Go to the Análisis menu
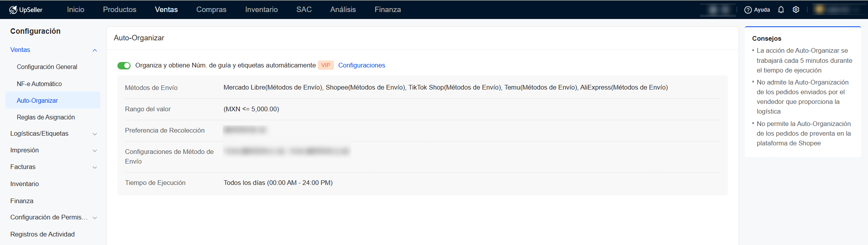Image resolution: width=868 pixels, height=245 pixels. click(343, 10)
